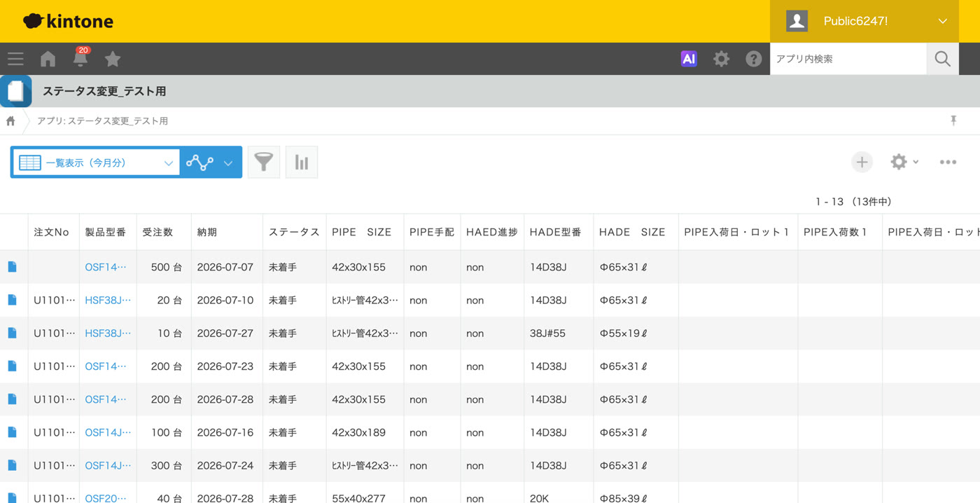Open the help question mark icon
The width and height of the screenshot is (980, 503).
click(x=753, y=59)
